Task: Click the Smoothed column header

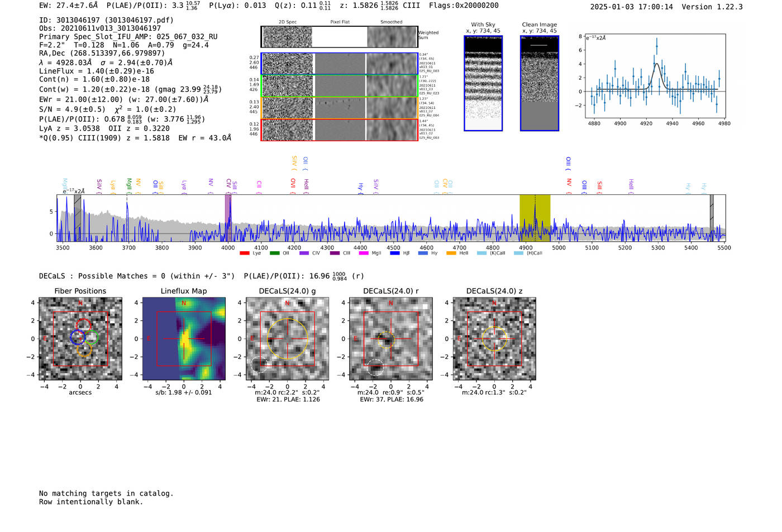Action: pos(392,22)
